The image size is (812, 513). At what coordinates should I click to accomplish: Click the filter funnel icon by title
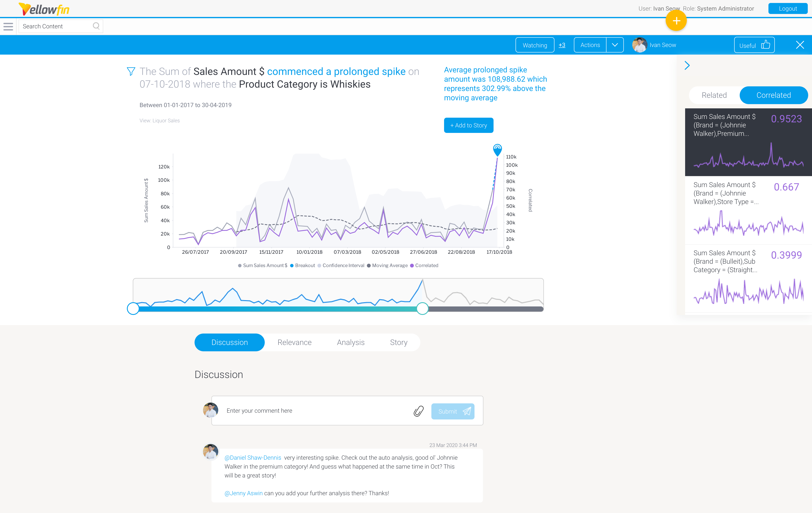click(131, 72)
